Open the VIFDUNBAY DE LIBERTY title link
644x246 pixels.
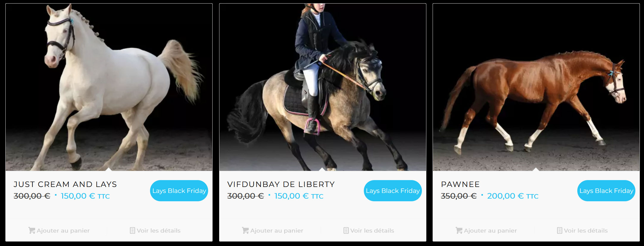point(281,184)
